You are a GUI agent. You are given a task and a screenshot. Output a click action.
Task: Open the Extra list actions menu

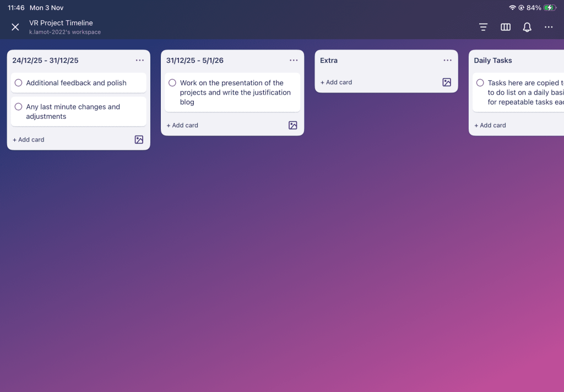(447, 61)
